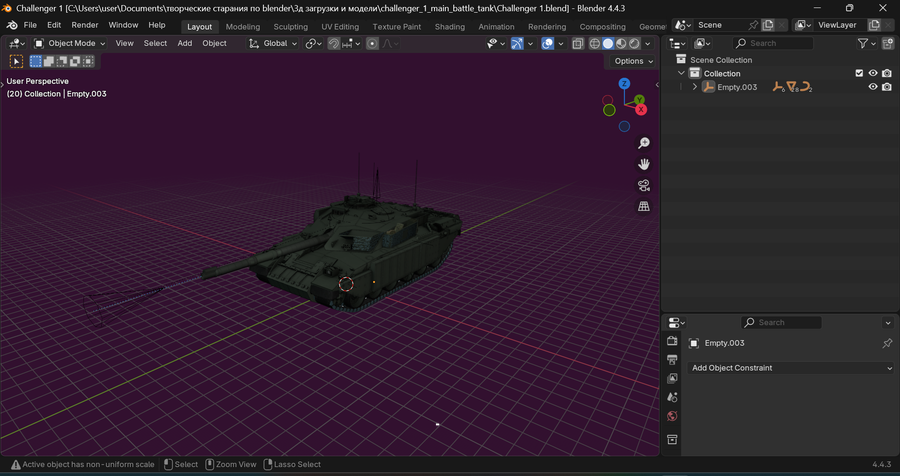Switch to solid viewport shading
Image resolution: width=900 pixels, height=476 pixels.
click(x=608, y=44)
